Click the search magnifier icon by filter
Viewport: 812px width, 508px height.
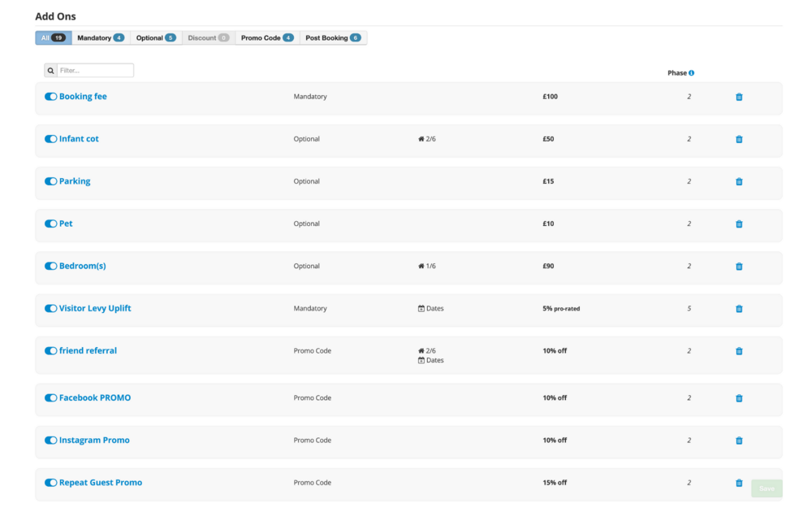click(50, 71)
